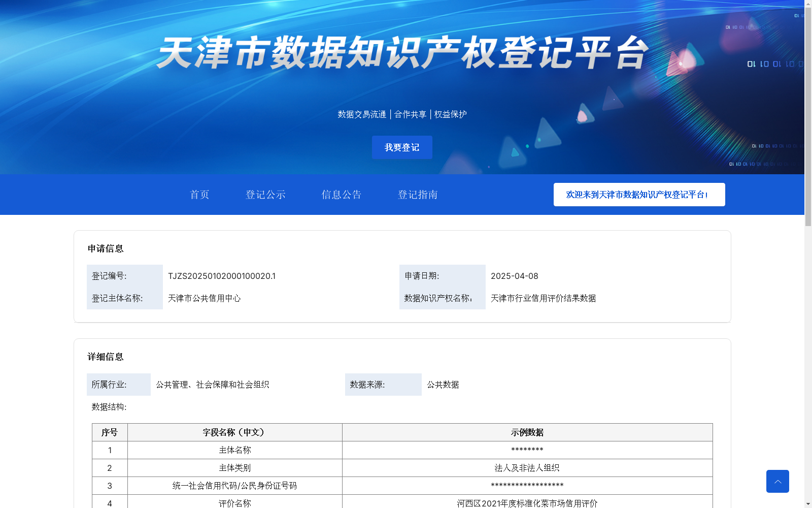Click the scrollbar up arrow

pos(808,4)
